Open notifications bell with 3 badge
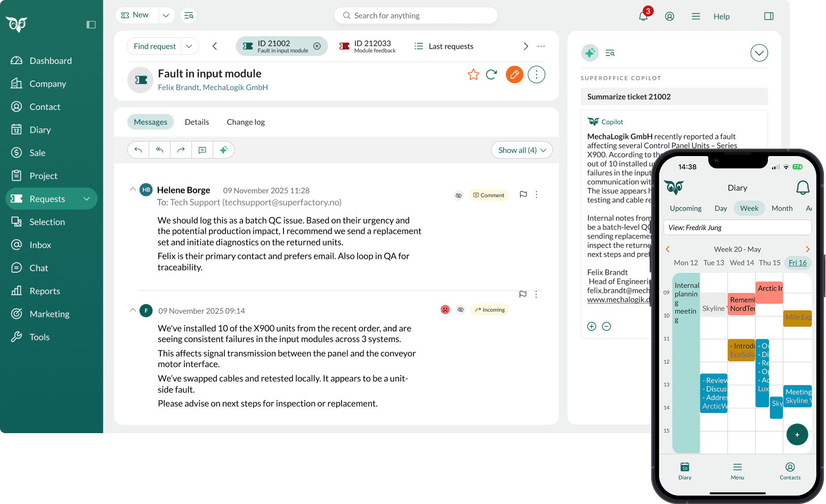 643,16
